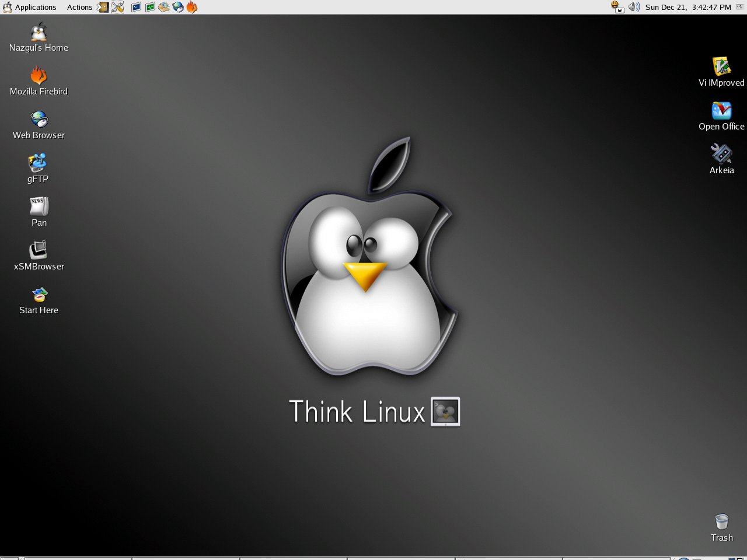Viewport: 747px width, 560px height.
Task: Click the open box package icon in panel
Action: click(x=164, y=7)
